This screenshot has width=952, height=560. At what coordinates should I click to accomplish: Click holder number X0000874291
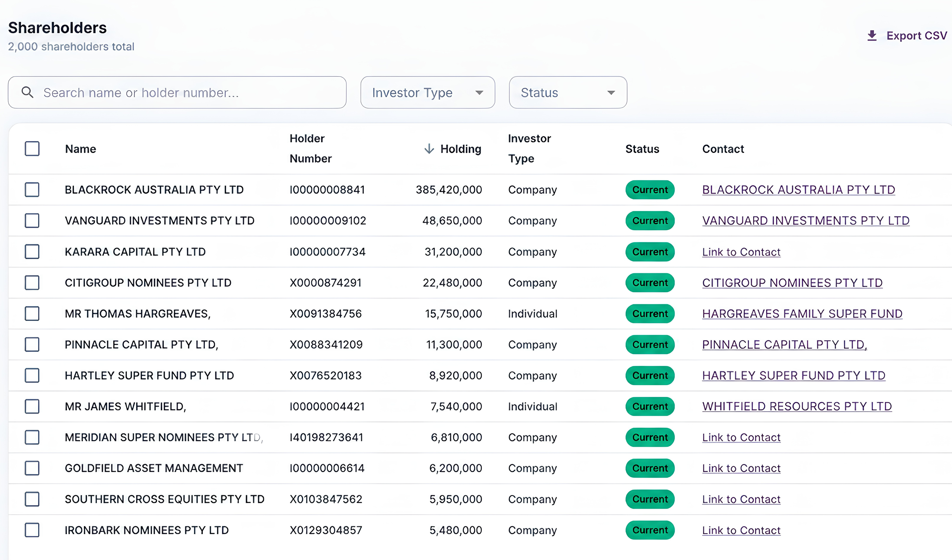[326, 283]
